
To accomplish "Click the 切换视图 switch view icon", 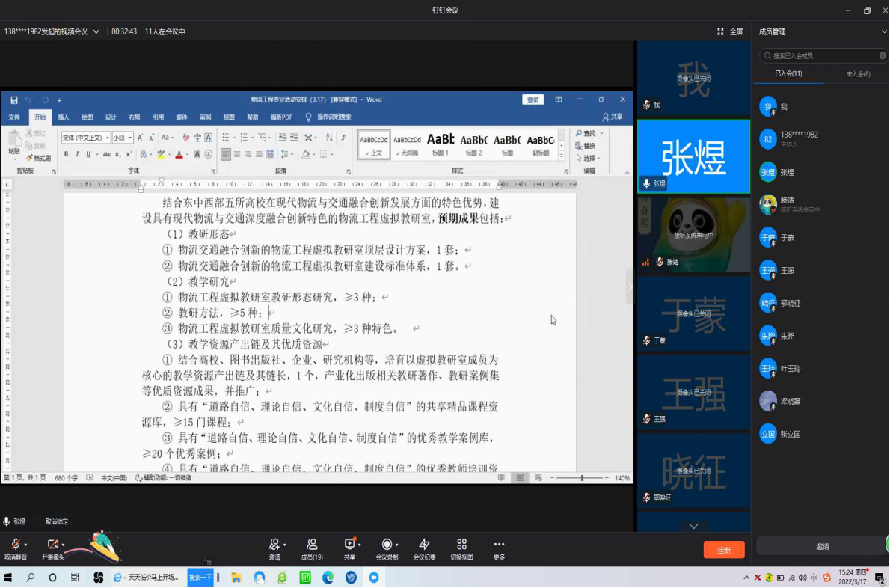I will coord(461,545).
